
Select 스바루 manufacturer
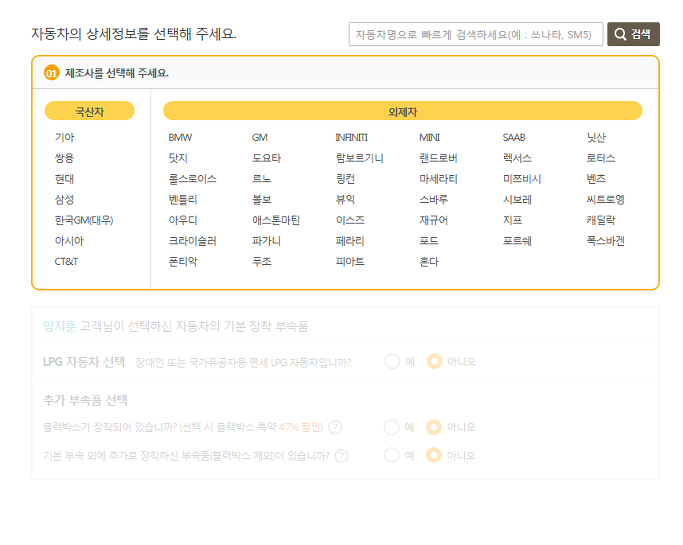point(434,200)
